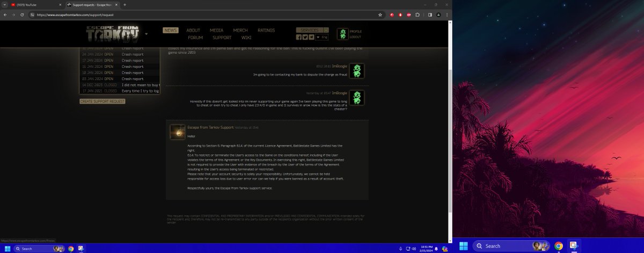
Task: Open the clock showing 10:51 PM
Action: click(427, 249)
